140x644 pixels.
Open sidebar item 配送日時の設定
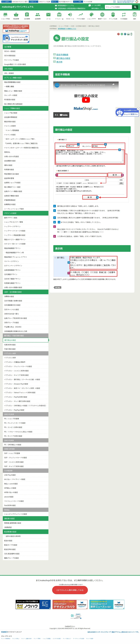coord(26,549)
